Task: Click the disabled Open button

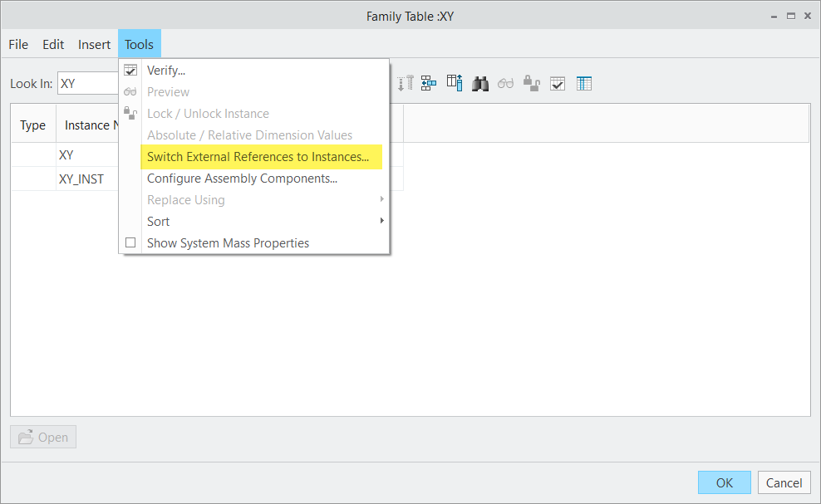Action: 42,437
